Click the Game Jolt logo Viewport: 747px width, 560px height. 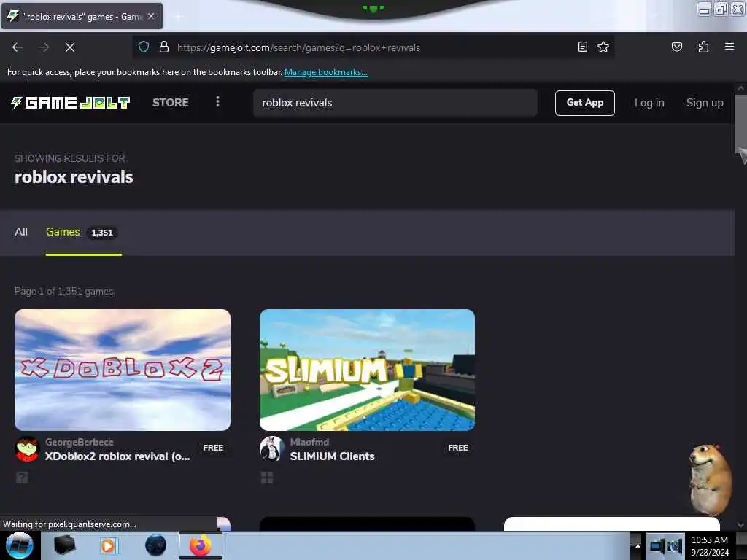click(71, 102)
